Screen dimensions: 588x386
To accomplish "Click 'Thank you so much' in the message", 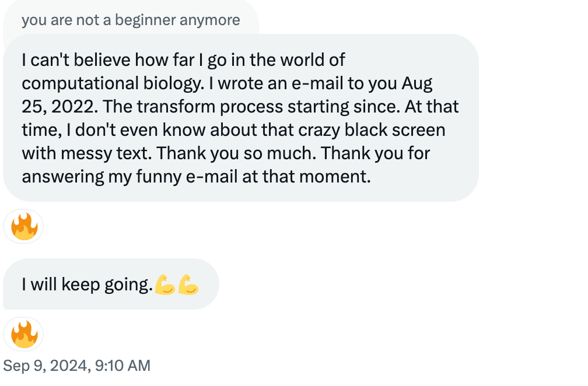I will (x=237, y=153).
